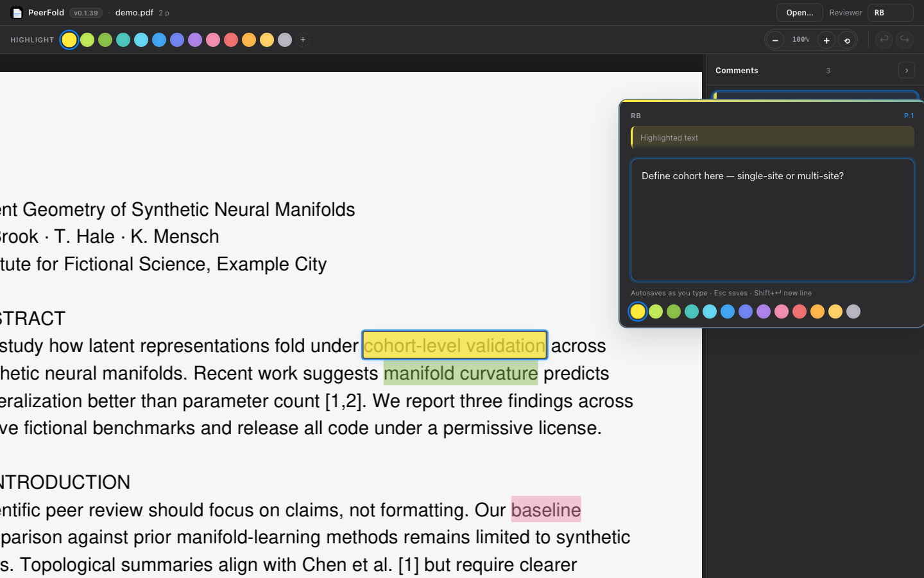Screen dimensions: 924x578
Task: Select orange in the HIGHLIGHT toolbar
Action: (249, 40)
